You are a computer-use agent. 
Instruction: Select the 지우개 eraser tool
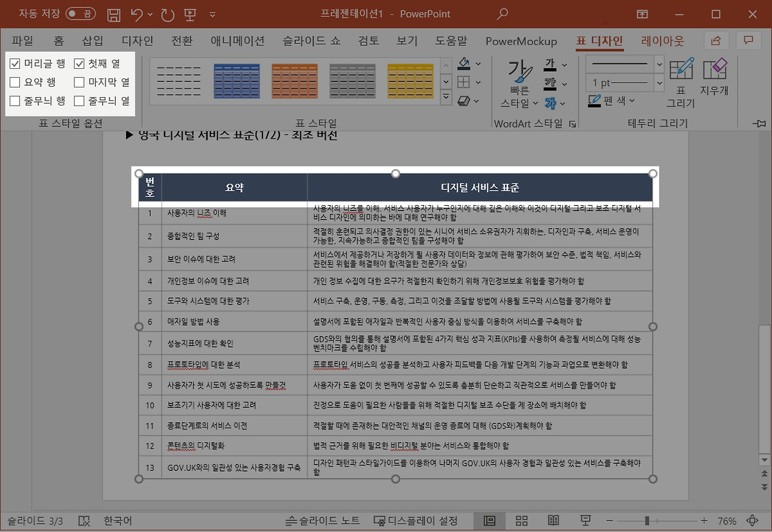pyautogui.click(x=714, y=77)
